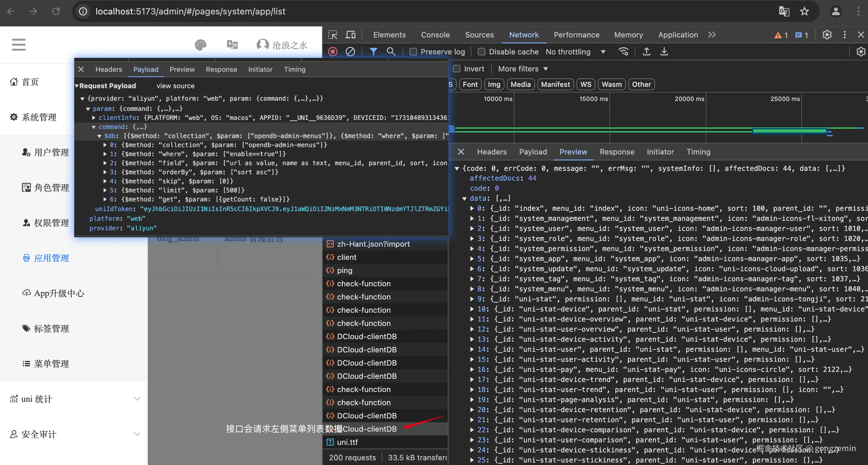Clear the network log
Viewport: 868px width, 465px height.
pyautogui.click(x=350, y=52)
